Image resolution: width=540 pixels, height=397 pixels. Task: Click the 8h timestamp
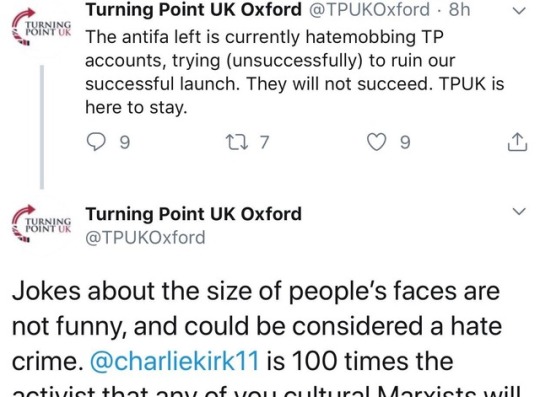point(459,9)
